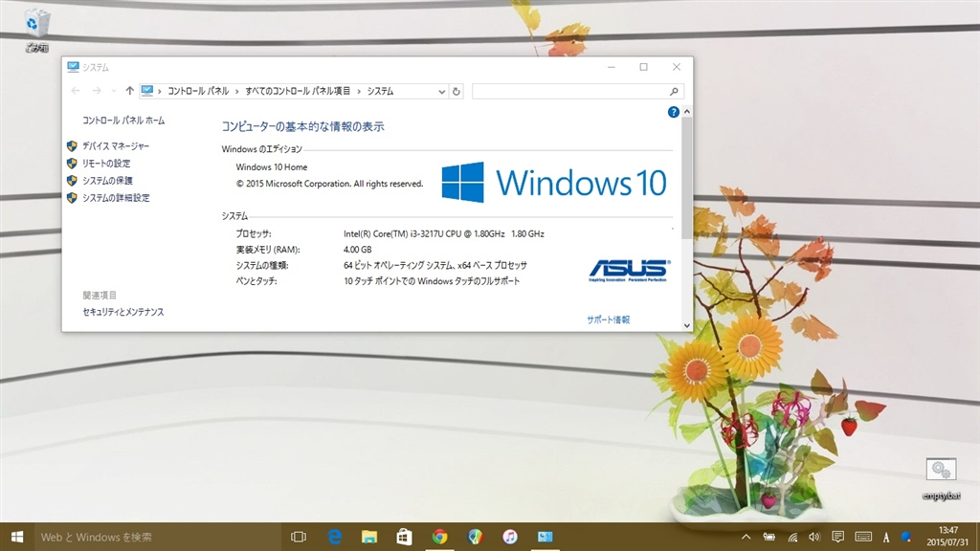The image size is (980, 551).
Task: Switch to the System control panel taskbar item
Action: [x=545, y=537]
